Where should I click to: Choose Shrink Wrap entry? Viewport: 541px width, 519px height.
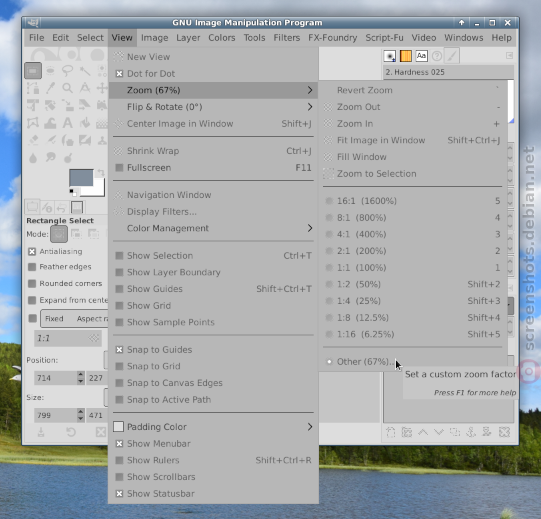pos(213,151)
